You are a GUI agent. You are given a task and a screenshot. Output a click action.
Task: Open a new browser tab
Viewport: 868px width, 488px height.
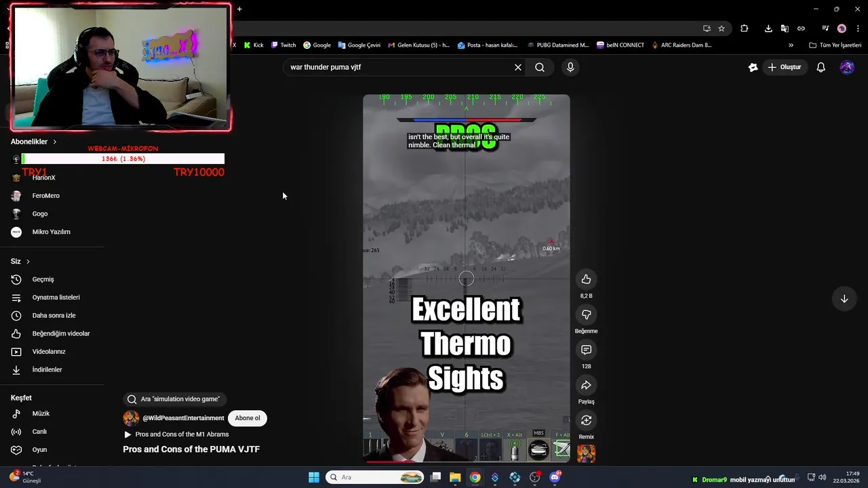click(x=239, y=9)
